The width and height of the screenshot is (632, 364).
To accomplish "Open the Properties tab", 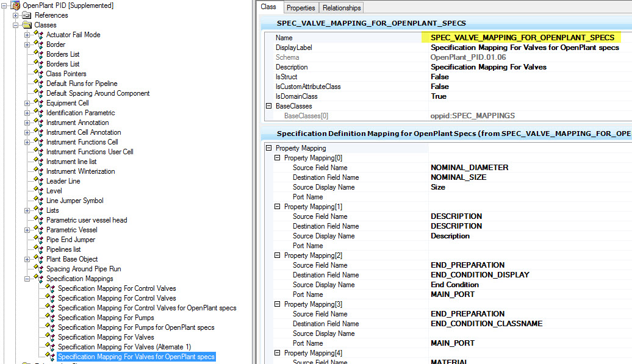I will [301, 8].
